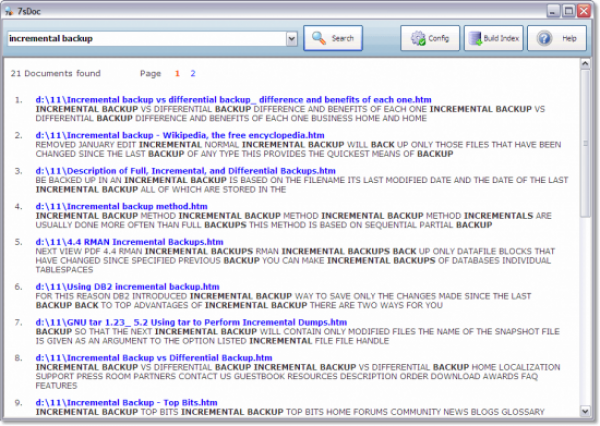This screenshot has height=426, width=600.
Task: Open Incremental backup - Wikipedia result link
Action: [180, 135]
